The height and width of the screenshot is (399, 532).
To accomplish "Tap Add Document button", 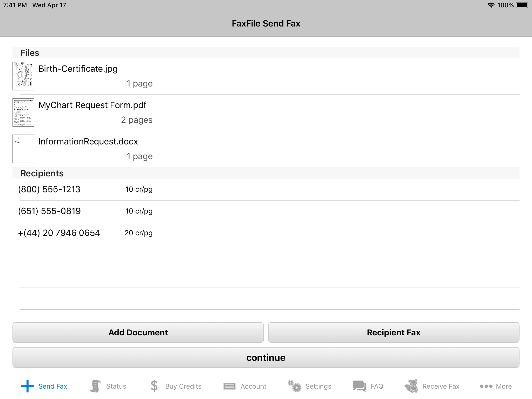I will click(x=138, y=332).
